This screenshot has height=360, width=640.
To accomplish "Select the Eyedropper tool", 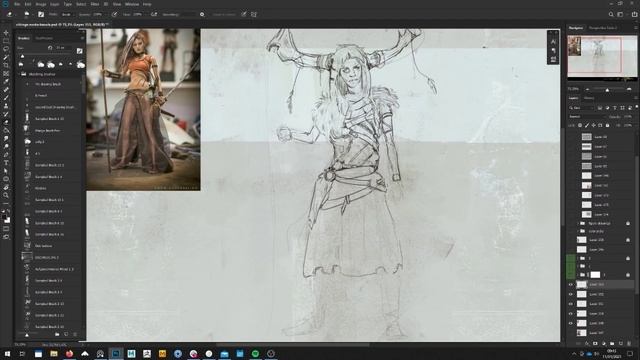I will [x=6, y=82].
